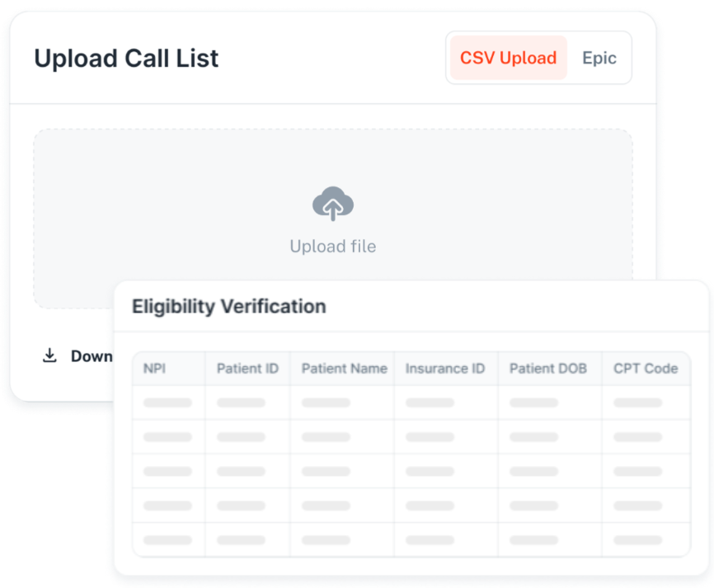Click the download arrow icon
This screenshot has height=588, width=714.
(x=49, y=355)
